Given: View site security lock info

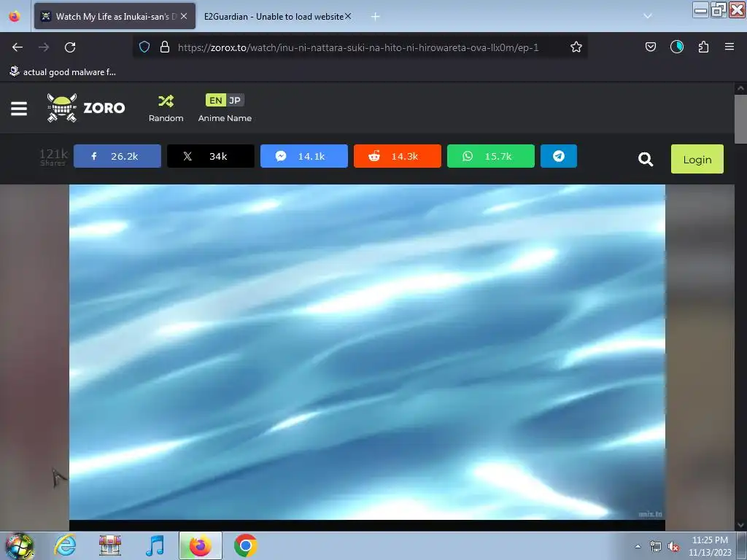Looking at the screenshot, I should coord(164,47).
